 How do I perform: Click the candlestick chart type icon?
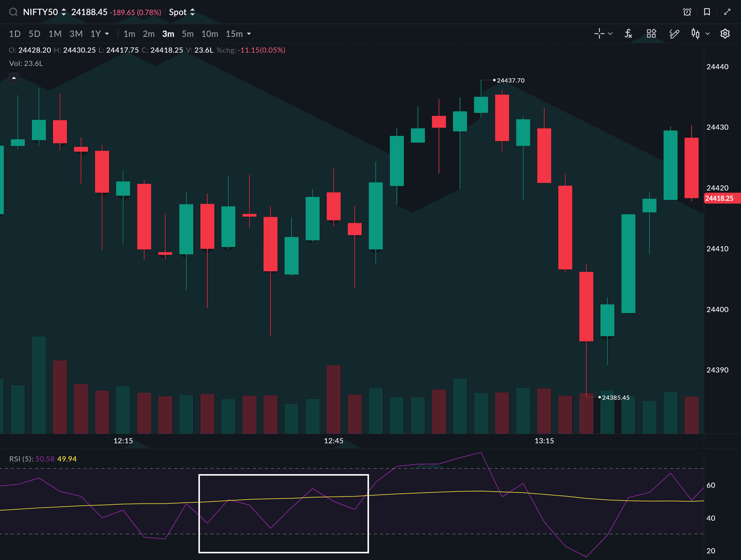(x=695, y=34)
